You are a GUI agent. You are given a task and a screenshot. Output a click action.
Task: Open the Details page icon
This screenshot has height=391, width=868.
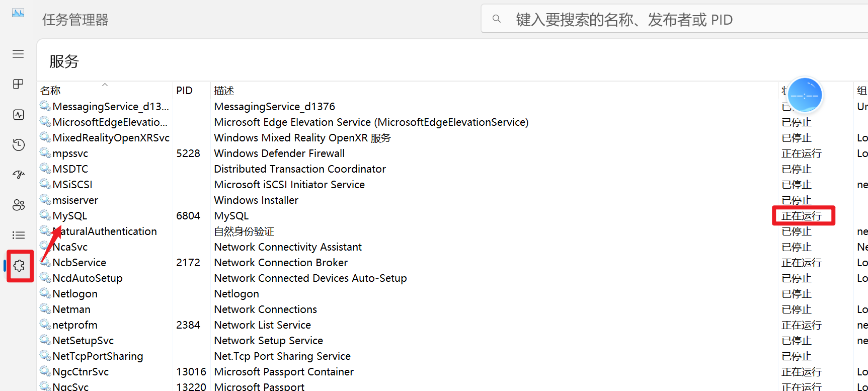click(18, 235)
